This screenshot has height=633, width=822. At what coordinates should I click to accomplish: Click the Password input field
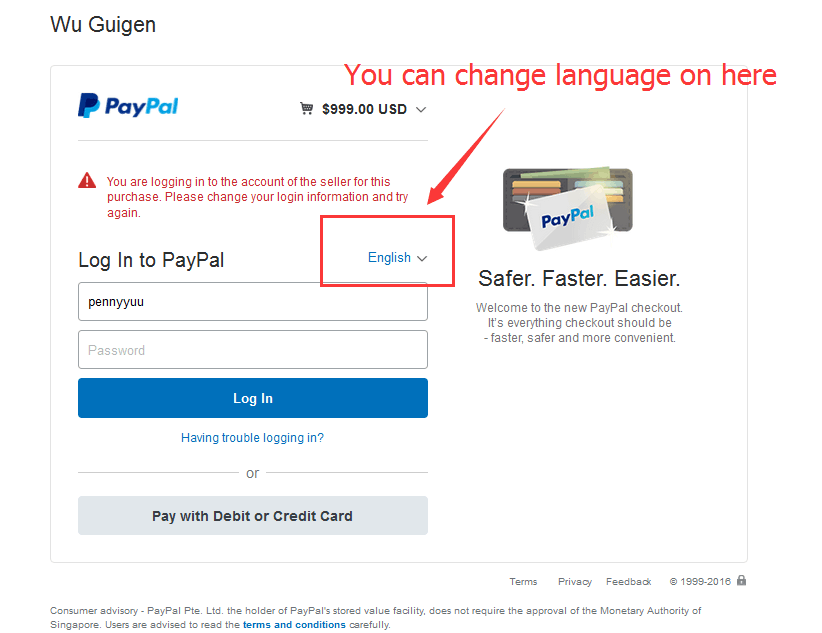(x=253, y=350)
